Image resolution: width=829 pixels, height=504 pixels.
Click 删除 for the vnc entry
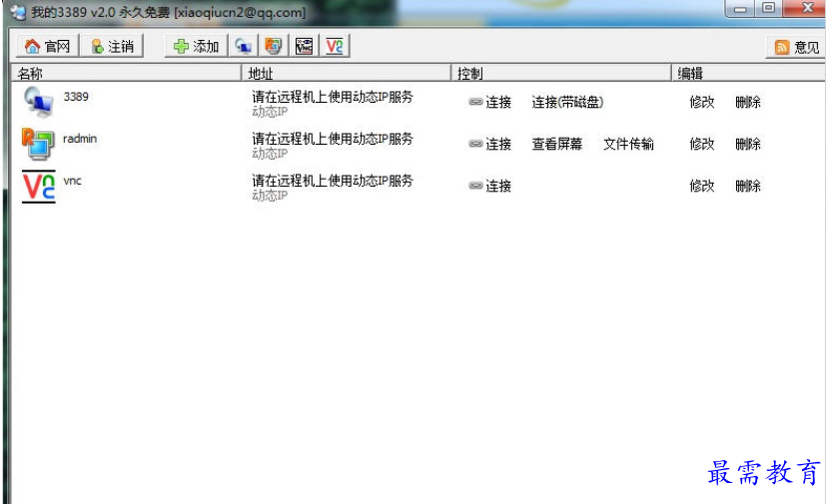click(x=748, y=186)
